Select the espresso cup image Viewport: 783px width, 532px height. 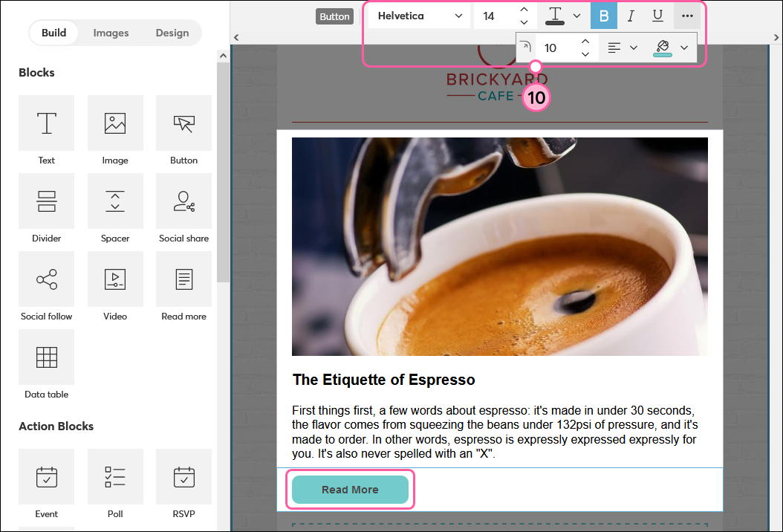(x=500, y=247)
